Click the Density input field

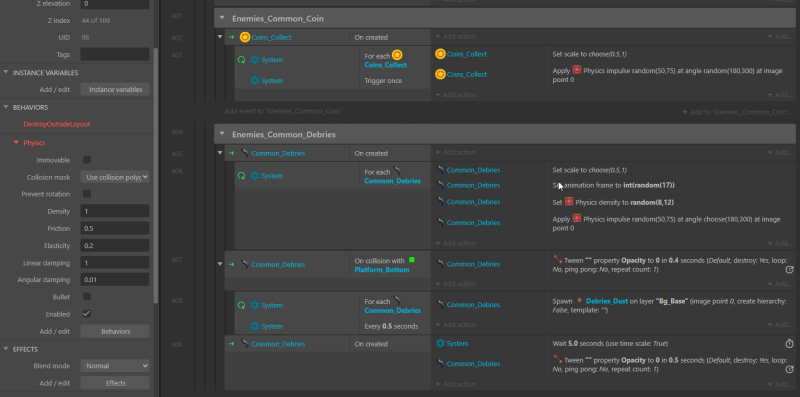point(115,211)
